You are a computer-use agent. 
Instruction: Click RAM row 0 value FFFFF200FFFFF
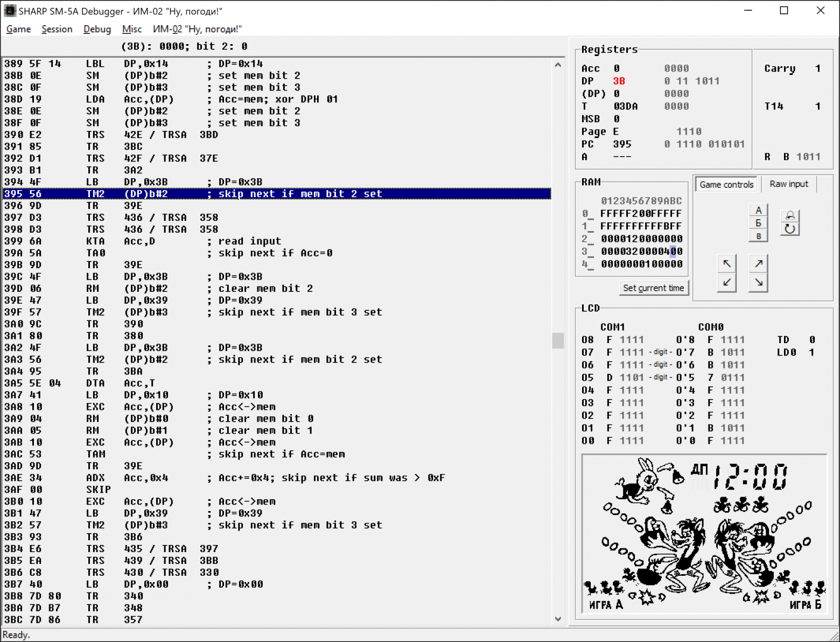pos(641,214)
